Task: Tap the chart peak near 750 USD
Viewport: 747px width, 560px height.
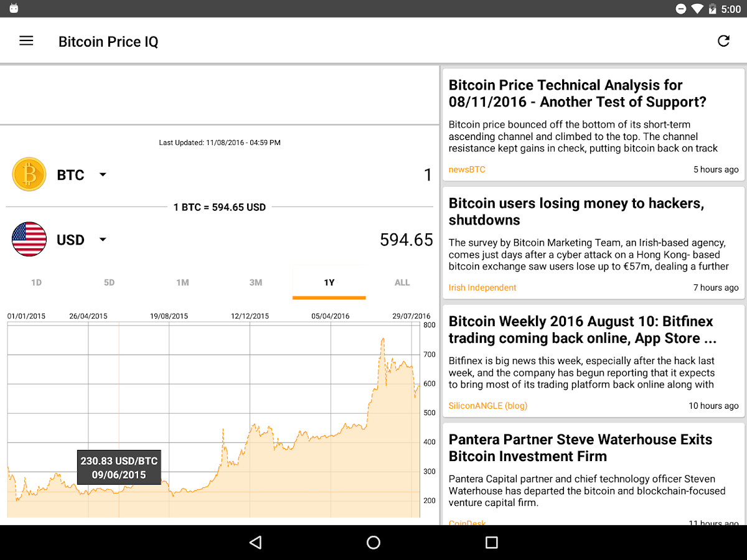Action: click(x=383, y=340)
